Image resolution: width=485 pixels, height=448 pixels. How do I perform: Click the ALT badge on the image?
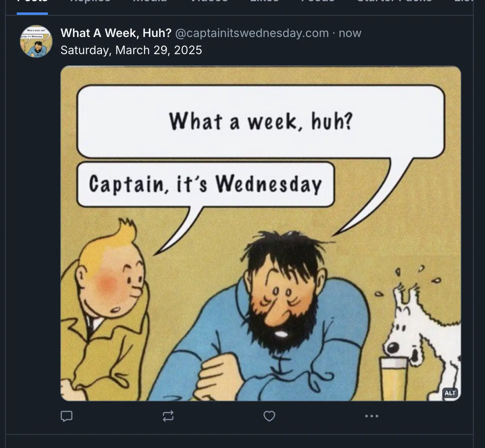tap(450, 393)
